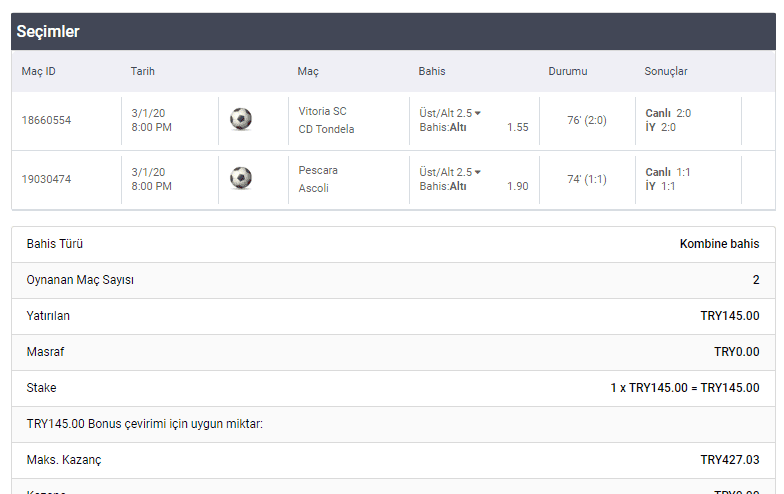This screenshot has width=784, height=494.
Task: Click the CD Tondela team name
Action: tap(326, 129)
